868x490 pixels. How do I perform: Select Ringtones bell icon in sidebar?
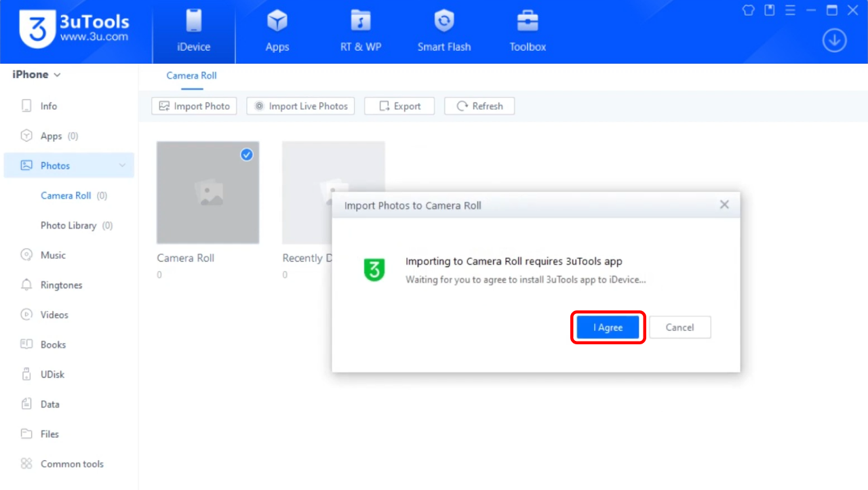point(26,285)
